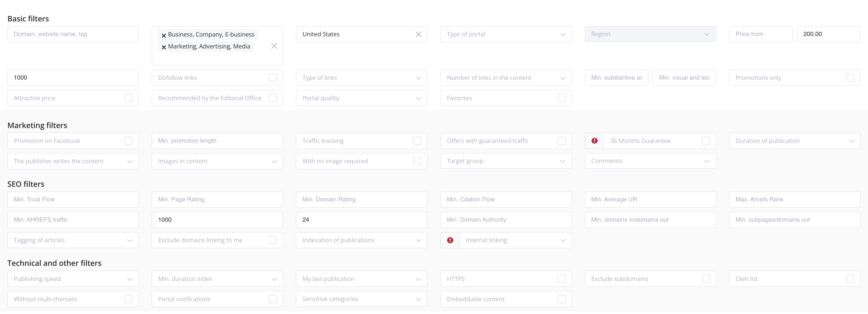The image size is (868, 314).
Task: Enable Traffic tracking filter
Action: (x=417, y=141)
